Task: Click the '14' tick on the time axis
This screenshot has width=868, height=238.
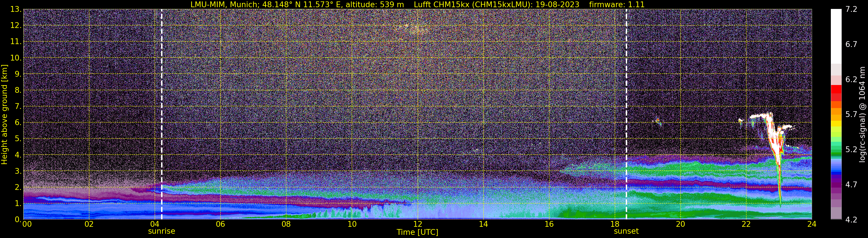Action: [x=483, y=224]
